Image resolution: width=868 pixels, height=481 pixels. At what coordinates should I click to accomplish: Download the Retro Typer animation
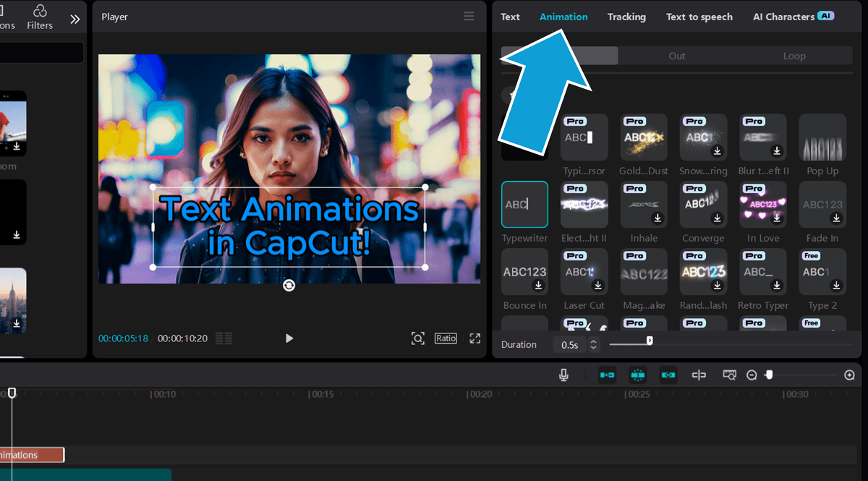tap(777, 286)
